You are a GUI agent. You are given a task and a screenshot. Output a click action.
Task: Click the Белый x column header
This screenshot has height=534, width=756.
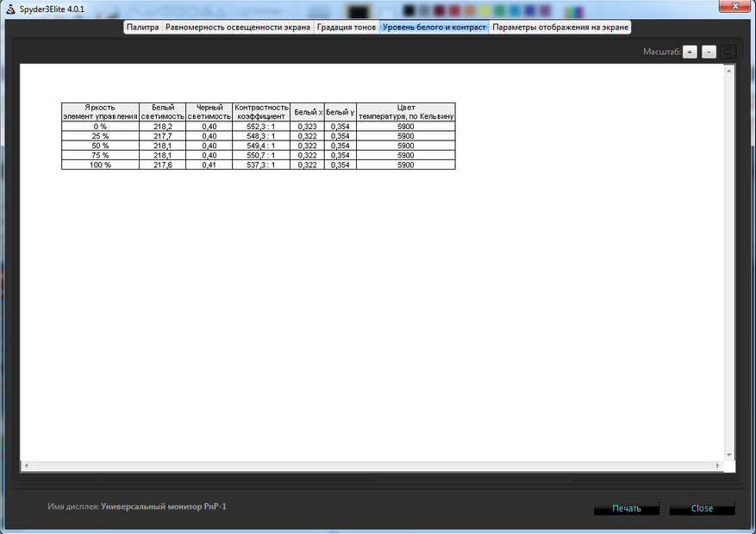click(x=308, y=112)
